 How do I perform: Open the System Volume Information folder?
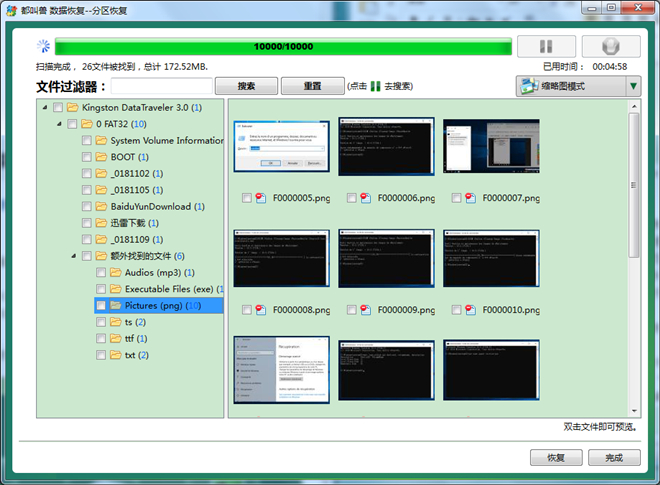coord(166,141)
